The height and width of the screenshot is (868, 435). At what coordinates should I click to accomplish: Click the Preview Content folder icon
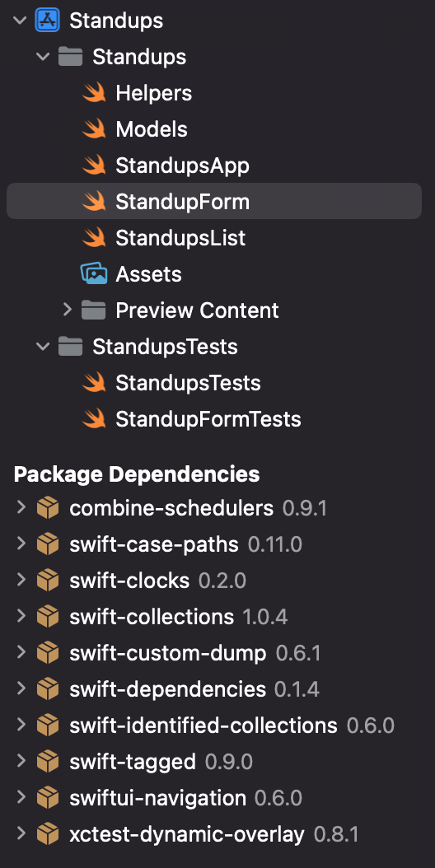[94, 310]
